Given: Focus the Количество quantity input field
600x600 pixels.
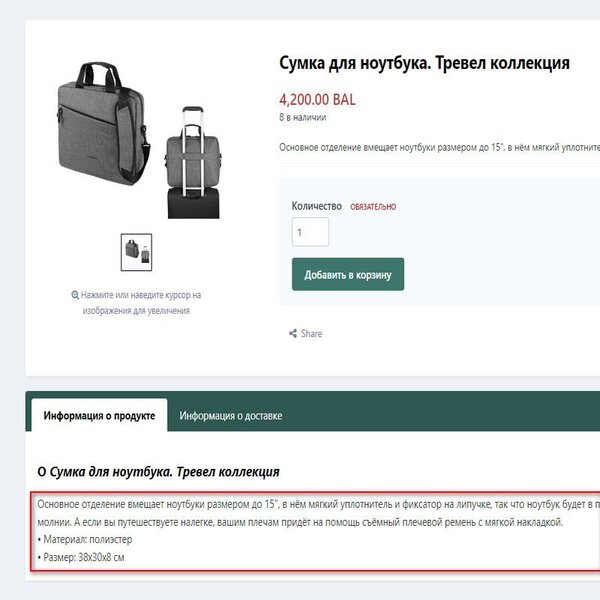Looking at the screenshot, I should coord(310,232).
